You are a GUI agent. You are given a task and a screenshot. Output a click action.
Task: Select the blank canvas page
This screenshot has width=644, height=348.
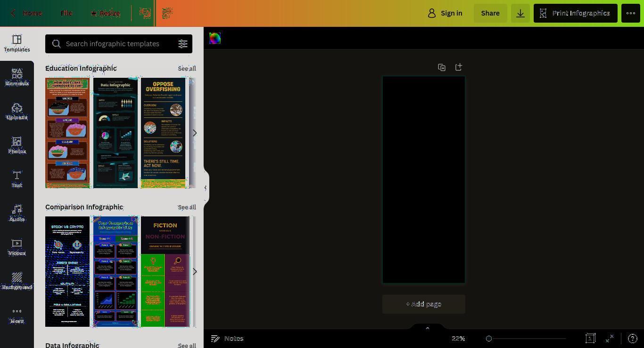[424, 180]
